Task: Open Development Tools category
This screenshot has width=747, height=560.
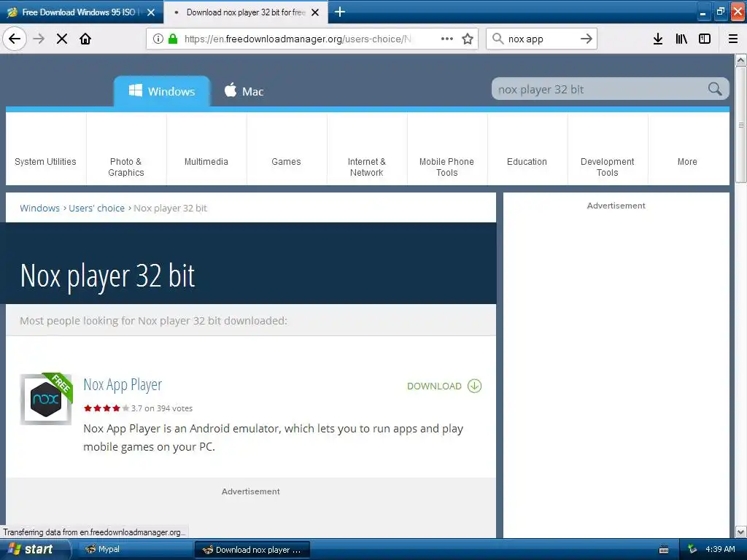Action: coord(608,149)
